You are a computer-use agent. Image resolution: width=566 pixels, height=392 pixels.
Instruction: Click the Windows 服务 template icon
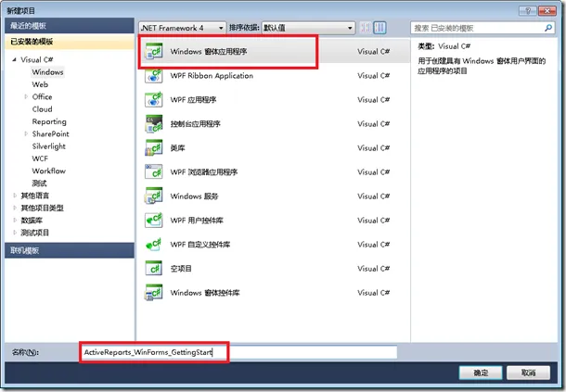coord(154,196)
